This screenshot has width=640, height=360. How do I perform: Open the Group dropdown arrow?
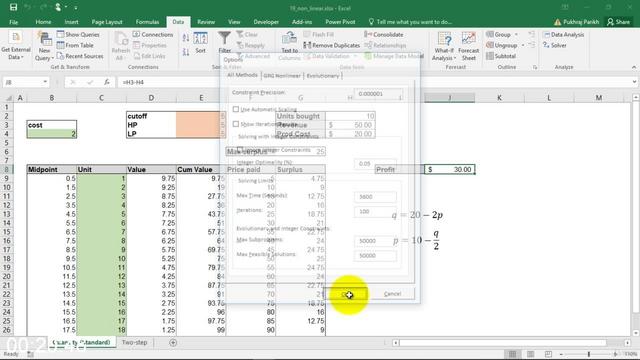coord(516,35)
